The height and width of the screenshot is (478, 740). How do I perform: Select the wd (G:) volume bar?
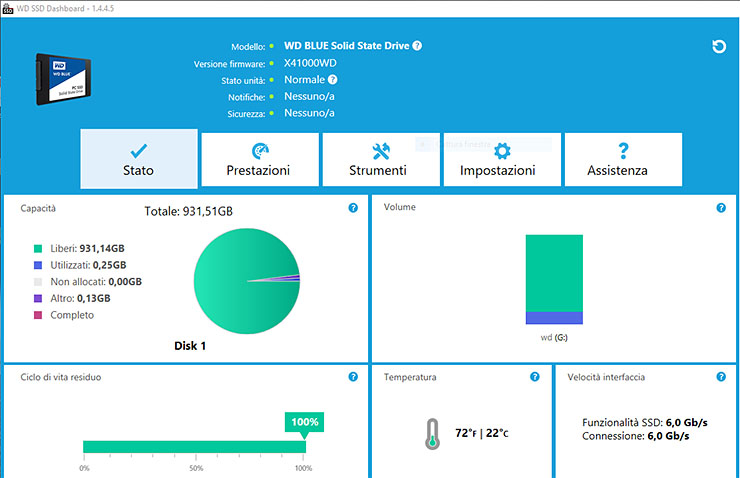point(554,279)
